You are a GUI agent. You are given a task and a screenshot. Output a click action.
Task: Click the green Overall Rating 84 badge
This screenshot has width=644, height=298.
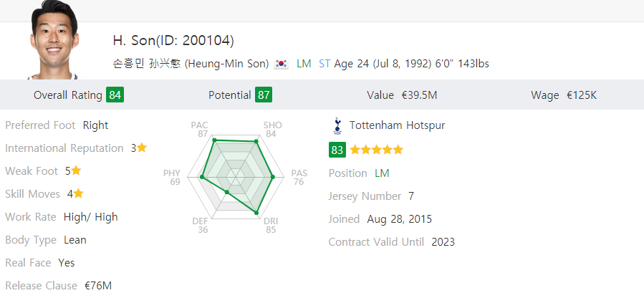pos(114,95)
